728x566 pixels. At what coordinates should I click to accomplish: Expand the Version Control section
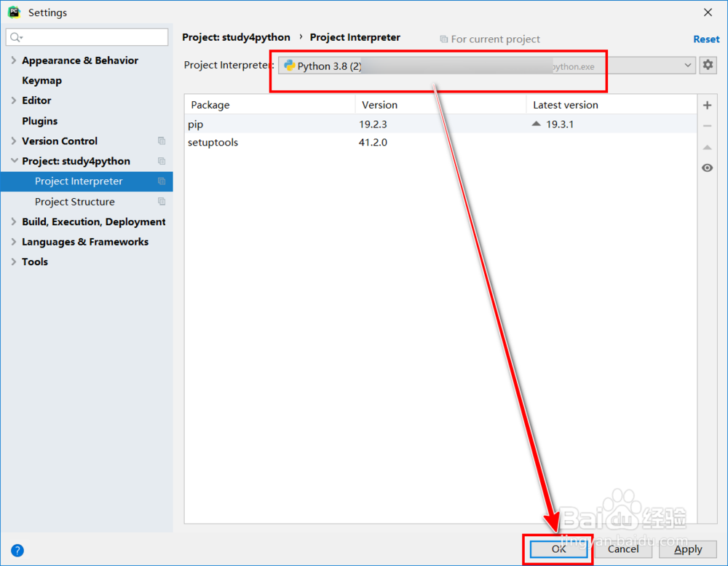[13, 141]
